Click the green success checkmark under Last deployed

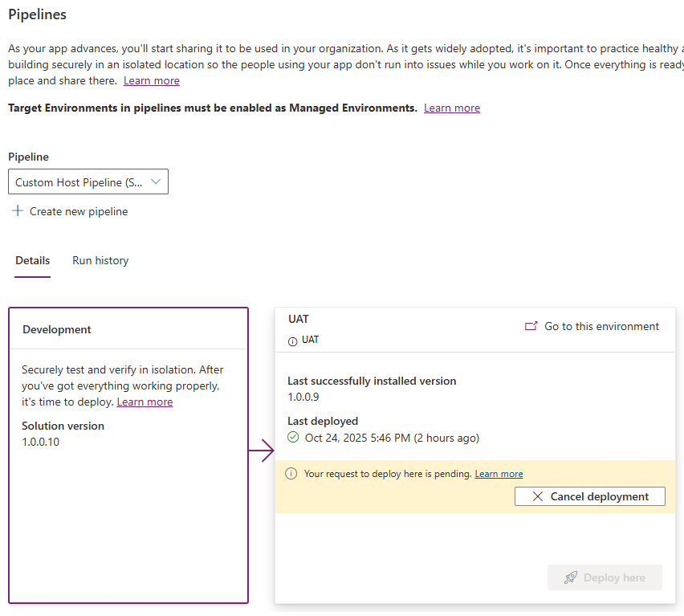pos(293,438)
